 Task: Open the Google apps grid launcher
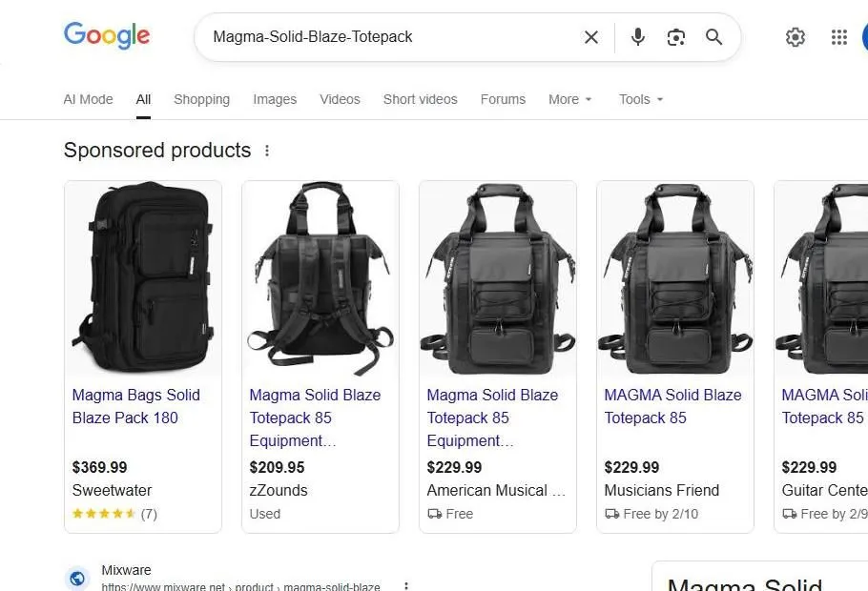pos(838,37)
